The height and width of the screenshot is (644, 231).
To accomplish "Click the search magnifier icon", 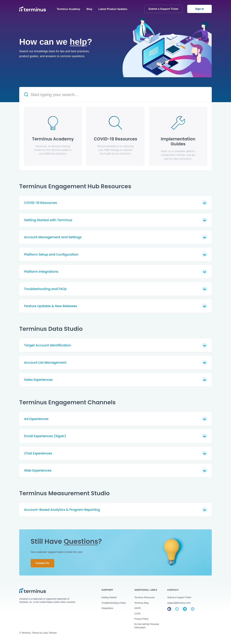I will [x=26, y=94].
